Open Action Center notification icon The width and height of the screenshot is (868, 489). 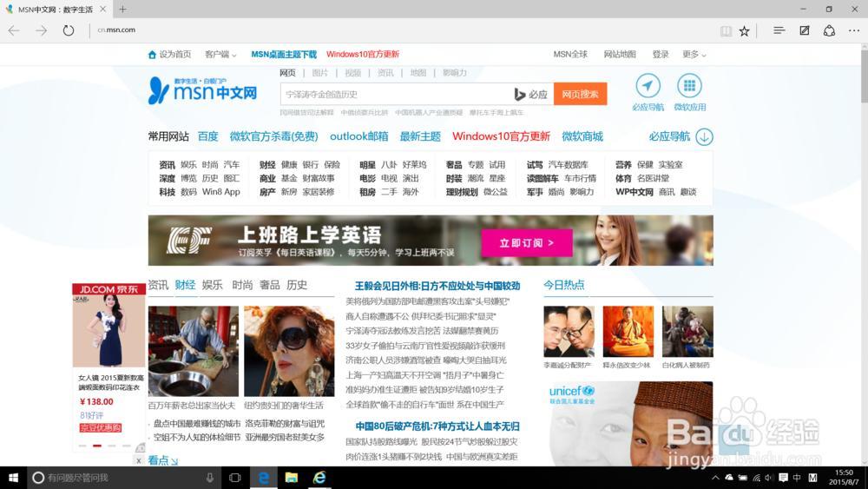783,478
